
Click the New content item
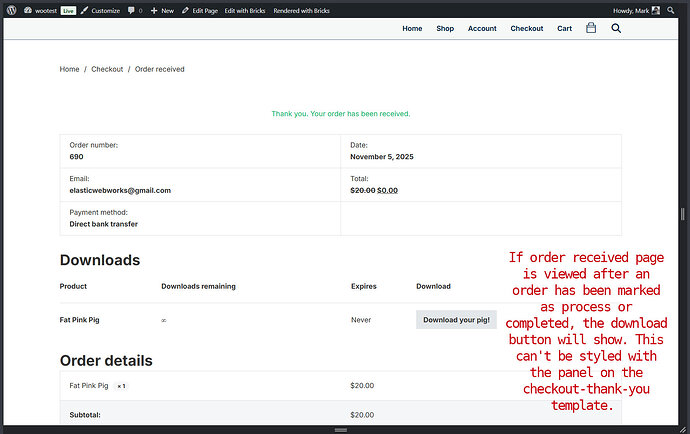pos(162,10)
